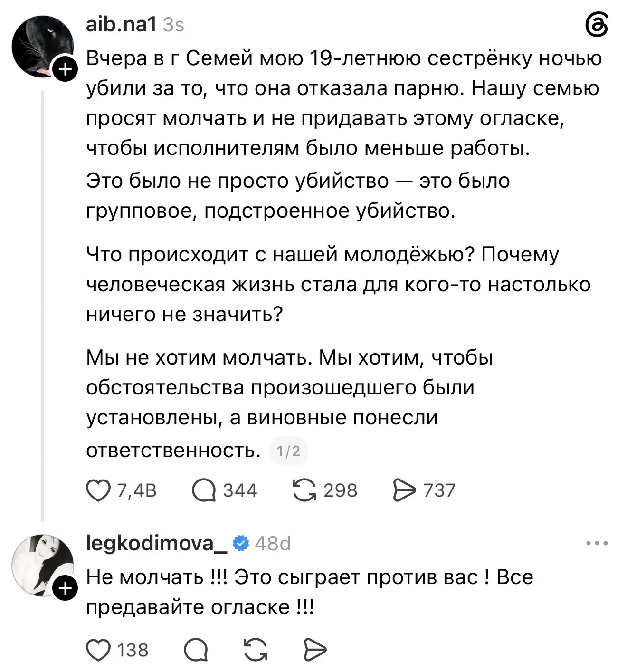This screenshot has height=672, width=627.
Task: Open legkodimova_ username profile link
Action: [x=157, y=543]
